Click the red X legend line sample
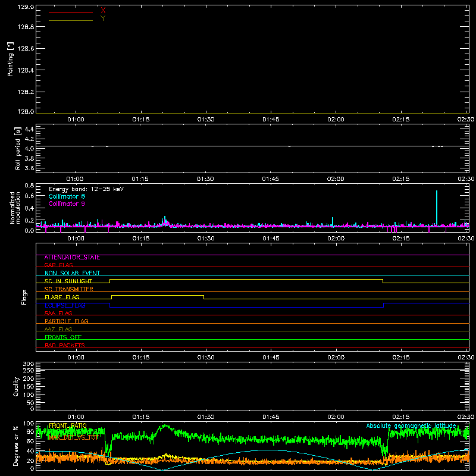Screen dimensions: 476x476 pyautogui.click(x=71, y=12)
